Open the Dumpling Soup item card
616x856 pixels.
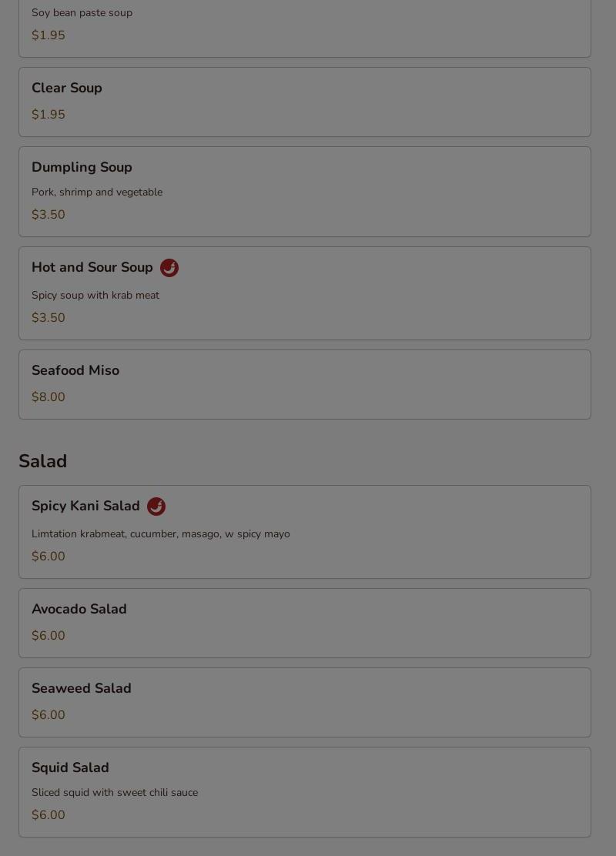point(305,192)
